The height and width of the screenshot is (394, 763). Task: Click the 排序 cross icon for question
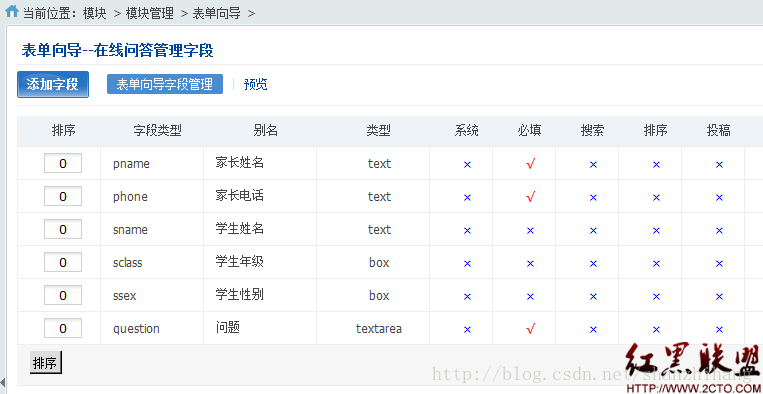[656, 330]
